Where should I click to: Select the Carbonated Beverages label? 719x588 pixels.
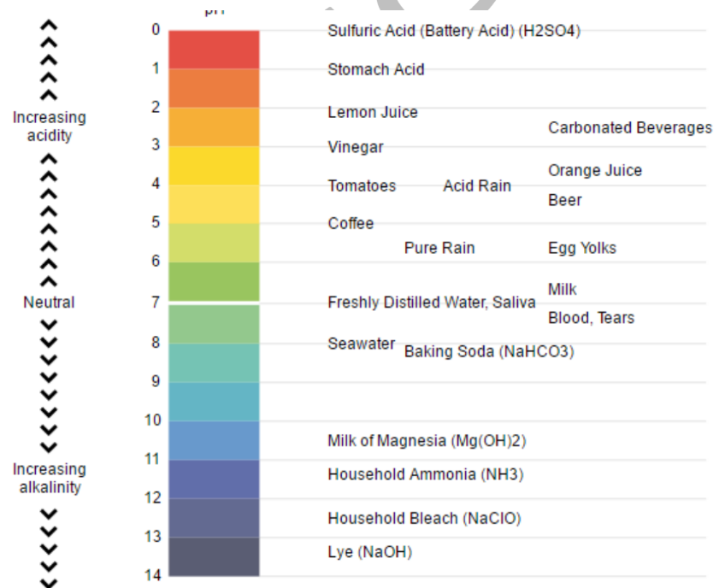629,127
